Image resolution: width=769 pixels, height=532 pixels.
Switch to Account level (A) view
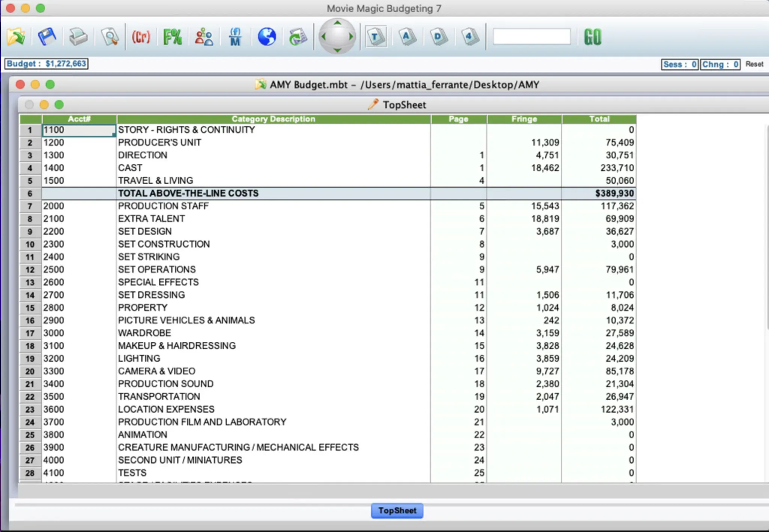407,37
